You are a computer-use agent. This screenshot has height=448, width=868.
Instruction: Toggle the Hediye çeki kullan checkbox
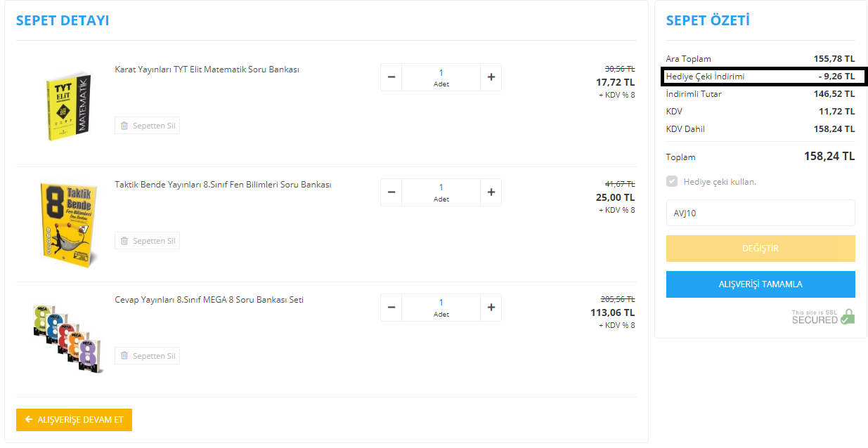point(672,182)
